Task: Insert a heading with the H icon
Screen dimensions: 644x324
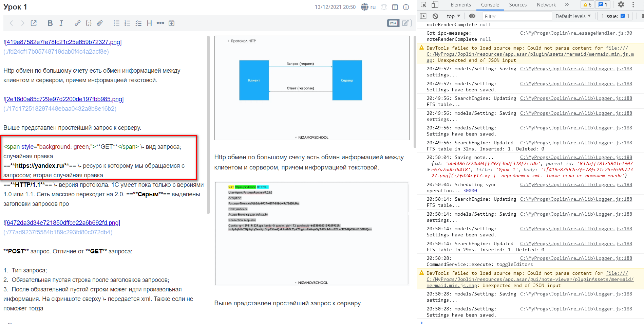Action: [x=149, y=23]
